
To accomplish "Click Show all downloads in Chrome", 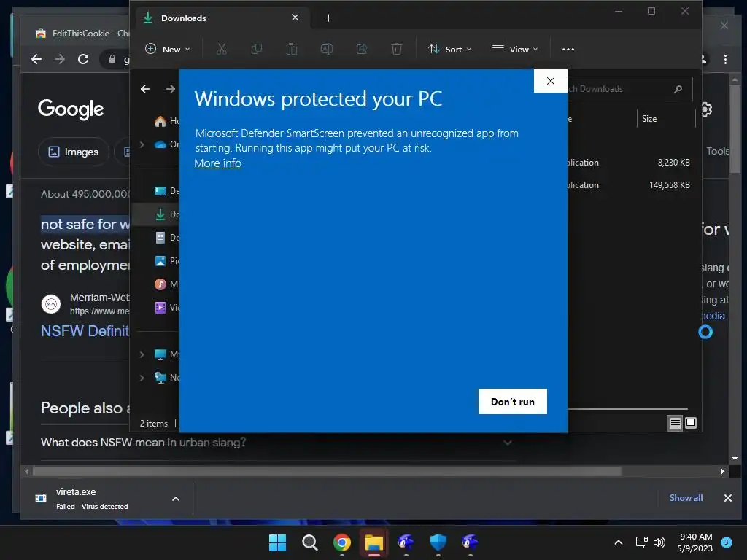I will 686,497.
